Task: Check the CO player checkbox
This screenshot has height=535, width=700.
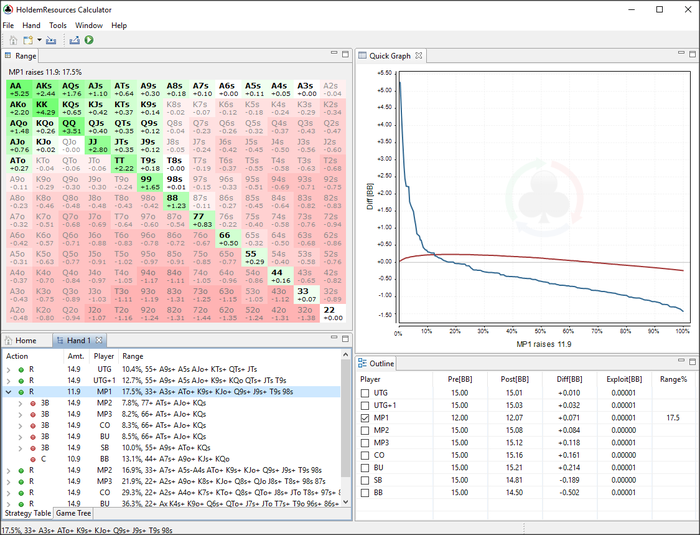Action: (365, 456)
